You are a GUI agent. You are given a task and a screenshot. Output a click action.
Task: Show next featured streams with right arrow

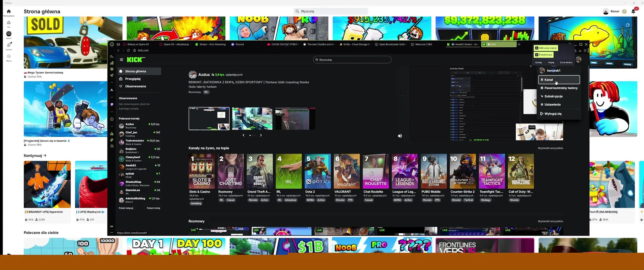coord(261,135)
